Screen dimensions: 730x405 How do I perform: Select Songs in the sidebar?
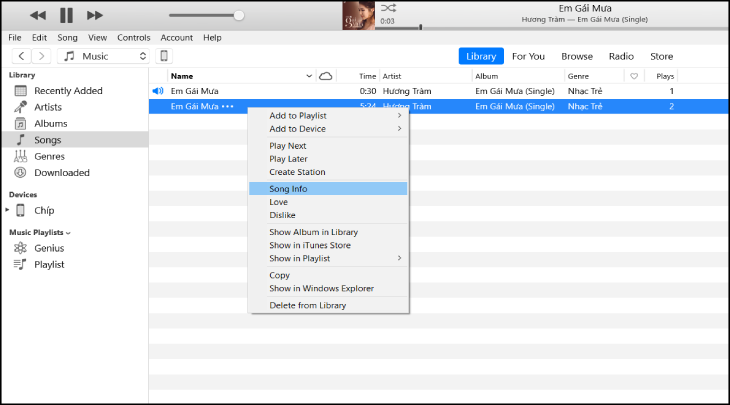(74, 140)
